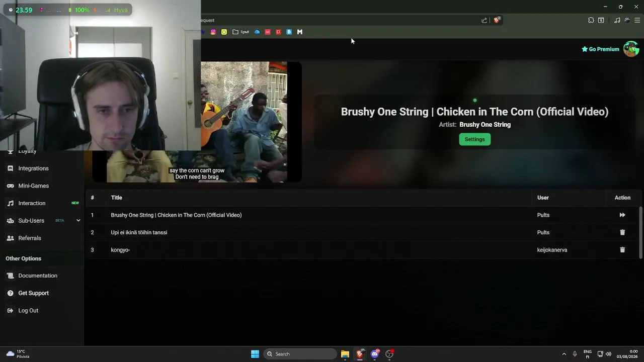Click the Log Out arrow icon
The image size is (644, 362).
(x=10, y=311)
